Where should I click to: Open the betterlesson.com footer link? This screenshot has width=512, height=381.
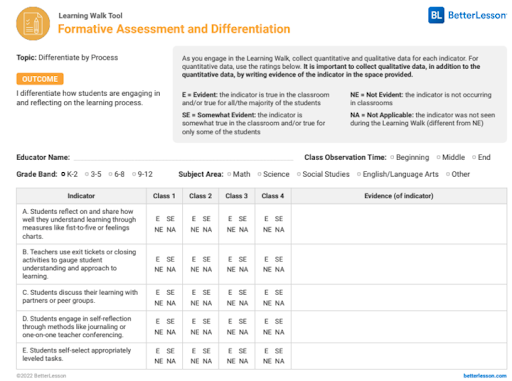[485, 376]
